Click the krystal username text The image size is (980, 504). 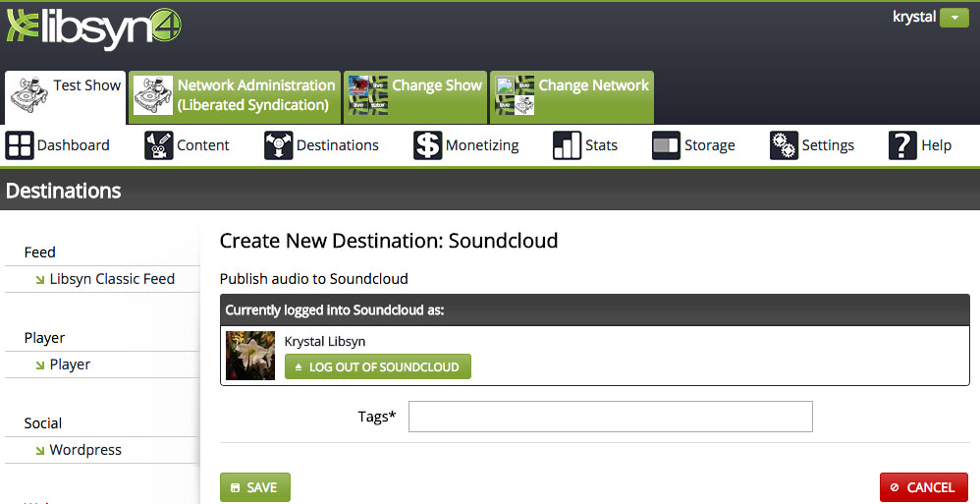tap(914, 17)
